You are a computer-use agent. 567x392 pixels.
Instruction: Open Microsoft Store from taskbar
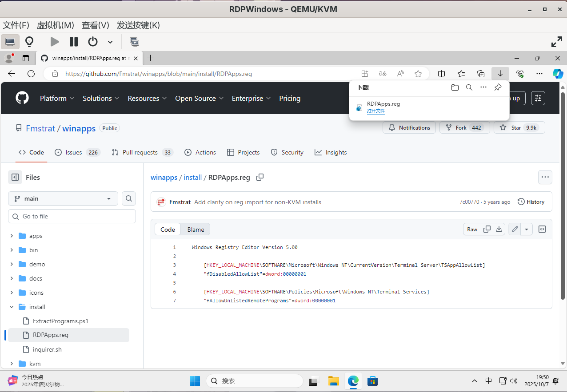tap(372, 380)
